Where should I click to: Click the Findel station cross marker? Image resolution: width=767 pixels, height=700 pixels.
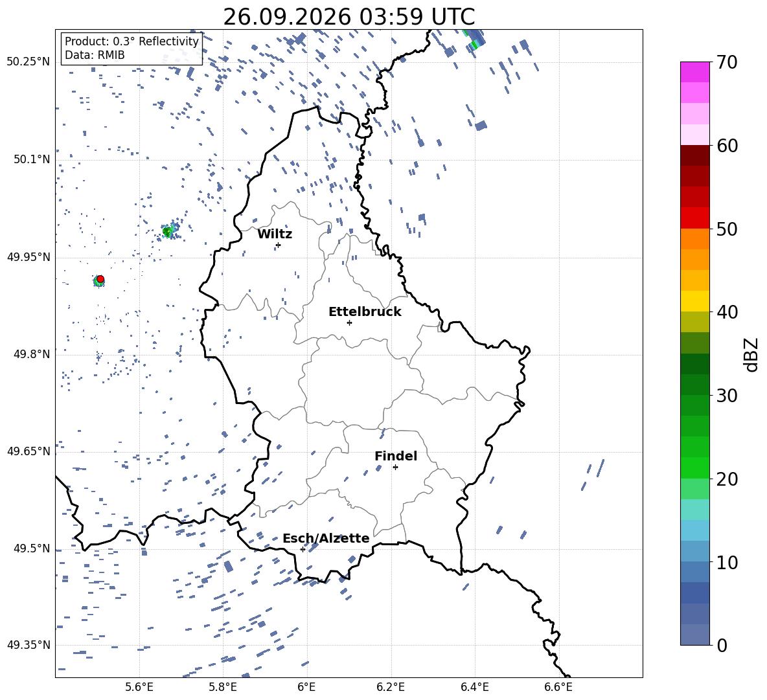point(395,468)
